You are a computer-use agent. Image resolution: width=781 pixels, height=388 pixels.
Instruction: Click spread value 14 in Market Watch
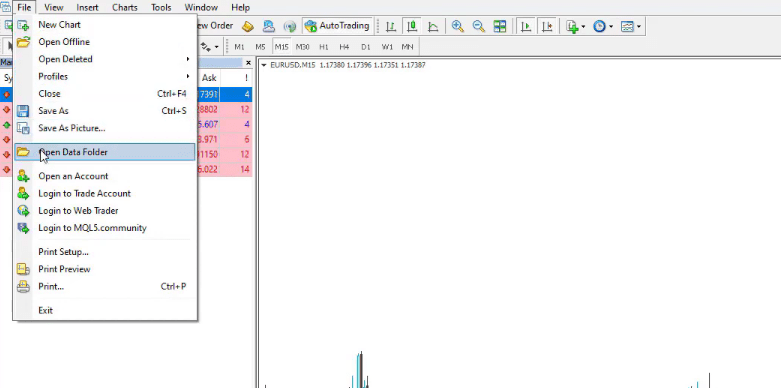coord(245,170)
